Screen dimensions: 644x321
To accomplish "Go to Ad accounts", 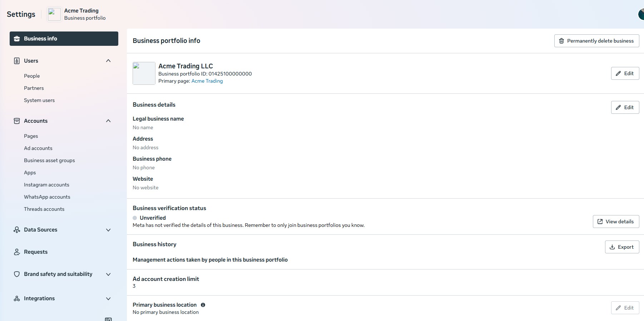I will tap(38, 148).
